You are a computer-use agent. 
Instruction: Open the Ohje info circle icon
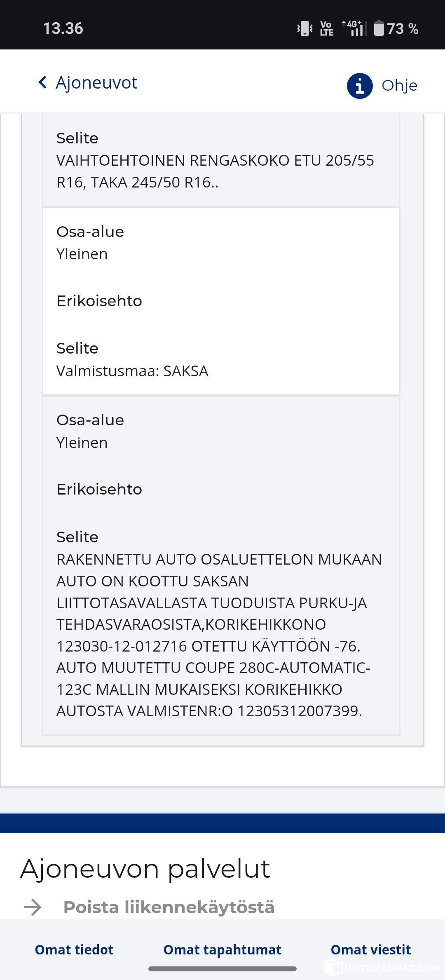(x=360, y=86)
